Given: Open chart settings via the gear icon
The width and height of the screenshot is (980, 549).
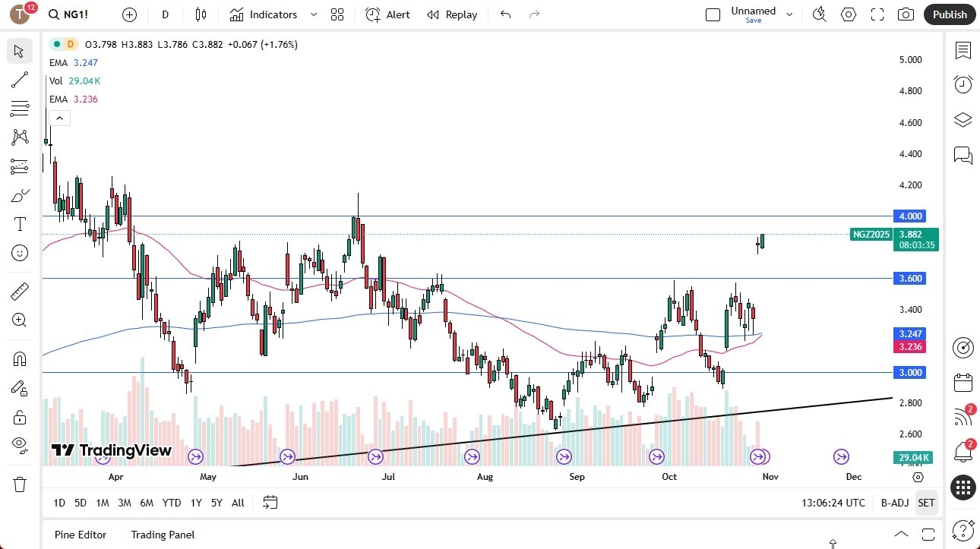Looking at the screenshot, I should 849,14.
